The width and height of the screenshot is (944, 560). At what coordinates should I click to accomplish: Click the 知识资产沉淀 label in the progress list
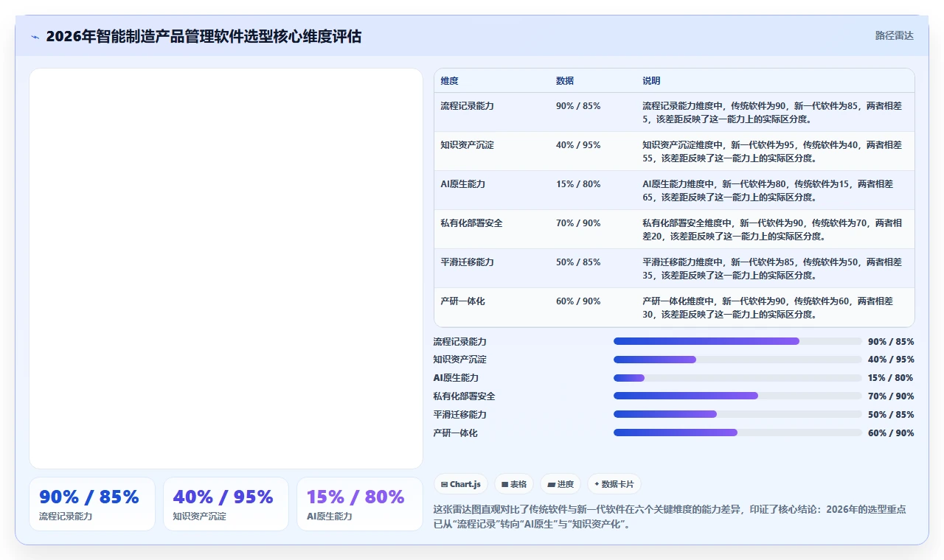(x=459, y=360)
